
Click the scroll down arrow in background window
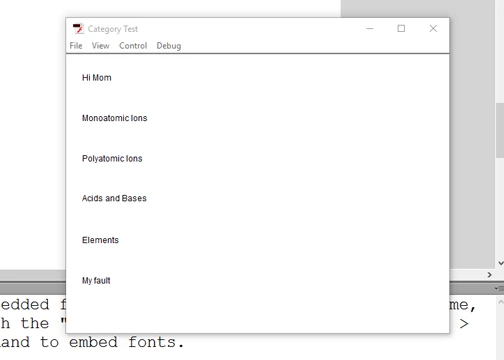tap(500, 263)
